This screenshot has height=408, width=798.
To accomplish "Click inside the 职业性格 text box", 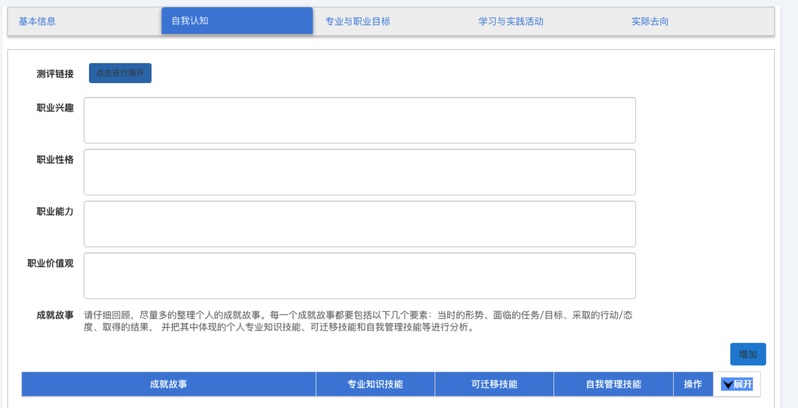I will click(359, 172).
